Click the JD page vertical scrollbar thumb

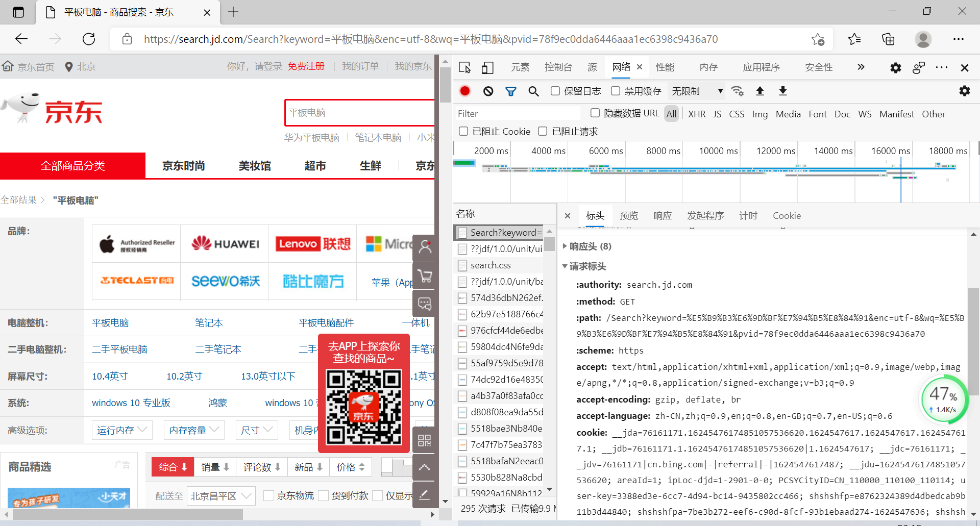coord(446,84)
